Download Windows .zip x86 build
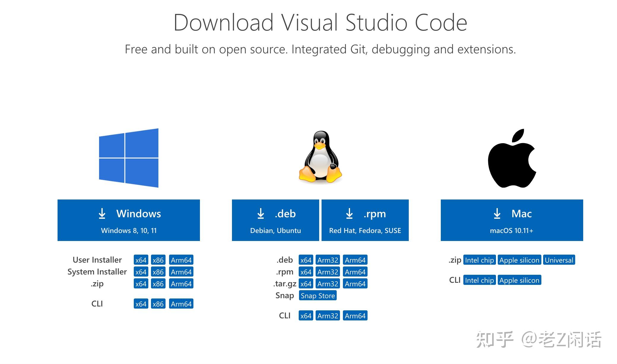617x364 pixels. (158, 284)
